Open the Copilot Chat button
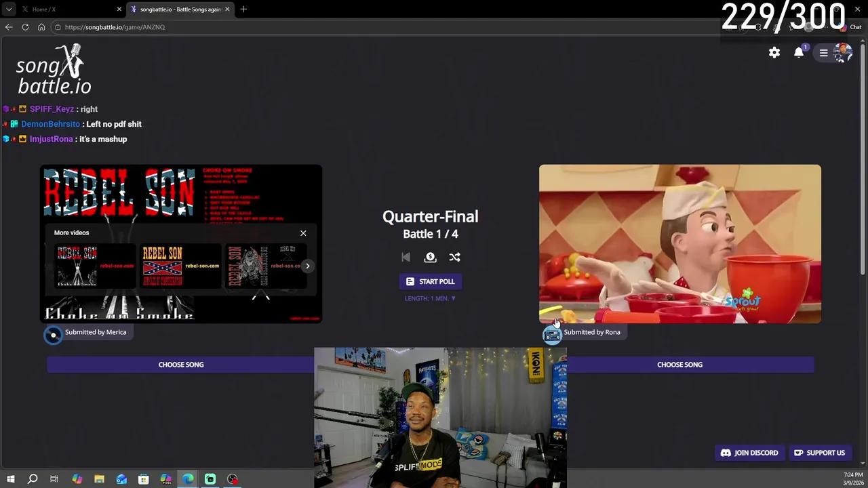 pyautogui.click(x=852, y=27)
